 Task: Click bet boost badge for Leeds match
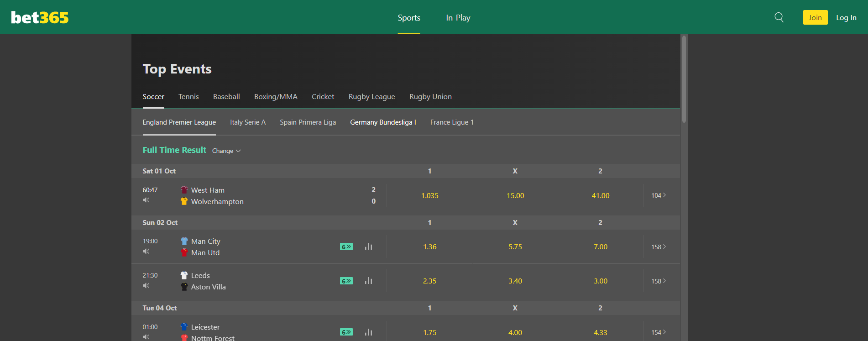point(346,281)
